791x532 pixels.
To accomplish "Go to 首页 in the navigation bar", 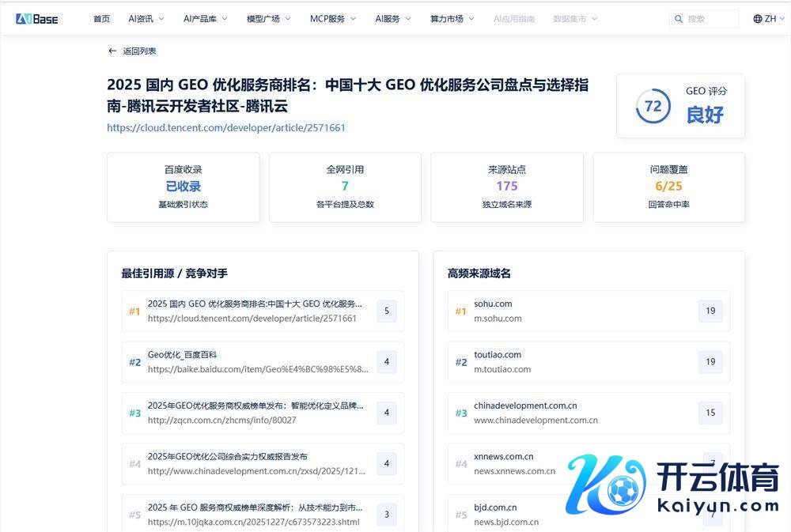I will coord(101,19).
